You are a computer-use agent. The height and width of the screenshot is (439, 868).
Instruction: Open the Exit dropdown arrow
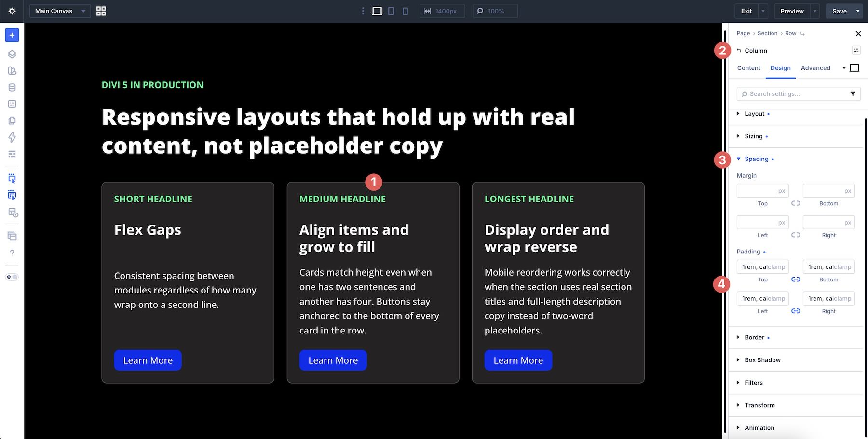pyautogui.click(x=763, y=11)
